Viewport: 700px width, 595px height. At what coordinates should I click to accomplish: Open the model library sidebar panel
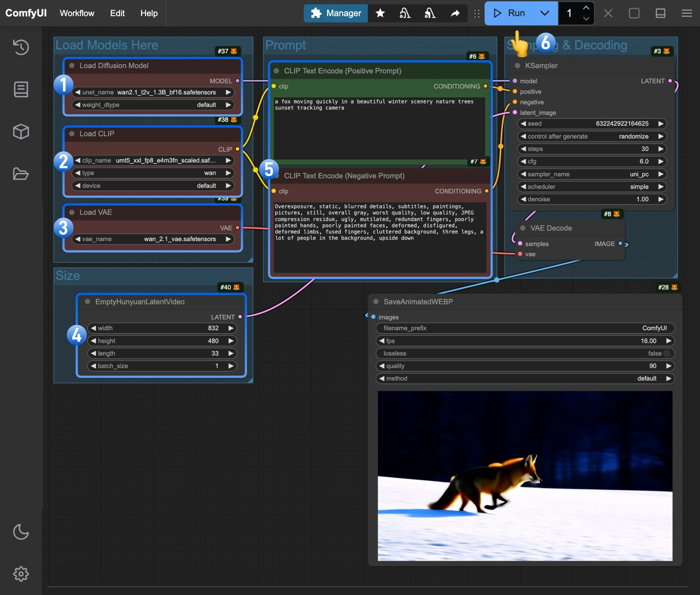[21, 131]
